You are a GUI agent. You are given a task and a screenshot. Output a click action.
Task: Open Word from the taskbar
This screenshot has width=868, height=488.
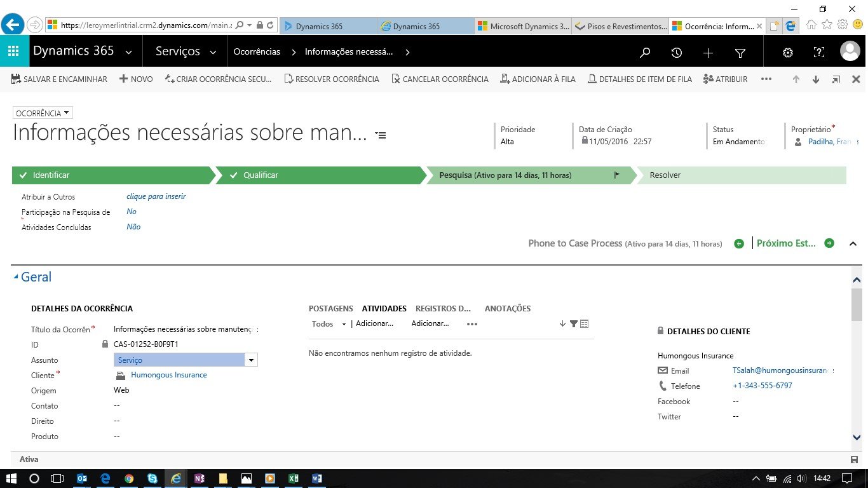317,478
